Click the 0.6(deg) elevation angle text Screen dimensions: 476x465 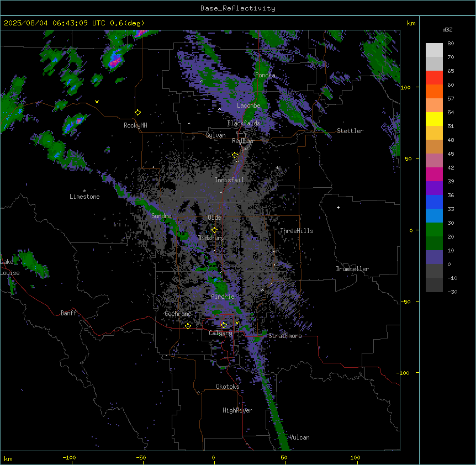(x=127, y=23)
